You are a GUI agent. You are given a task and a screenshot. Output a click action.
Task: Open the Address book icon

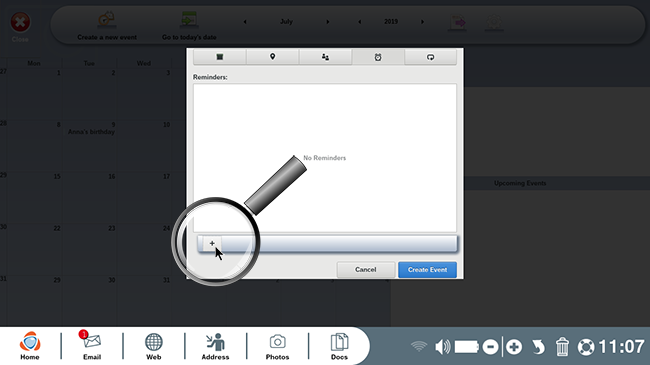click(x=215, y=346)
